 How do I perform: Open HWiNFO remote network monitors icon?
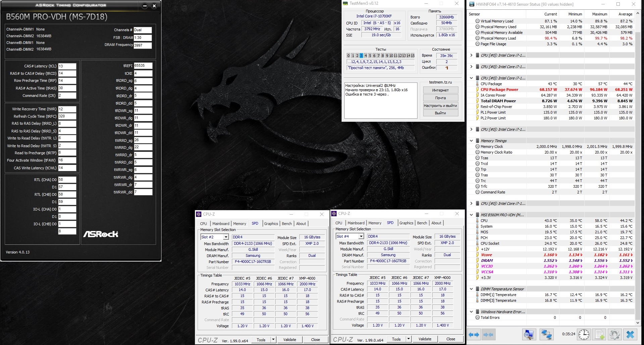[546, 335]
